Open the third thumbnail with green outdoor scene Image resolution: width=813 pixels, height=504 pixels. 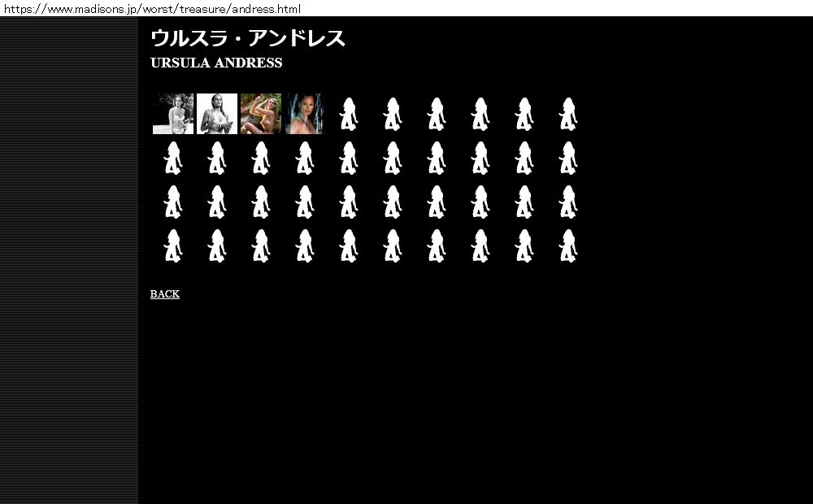coord(261,114)
